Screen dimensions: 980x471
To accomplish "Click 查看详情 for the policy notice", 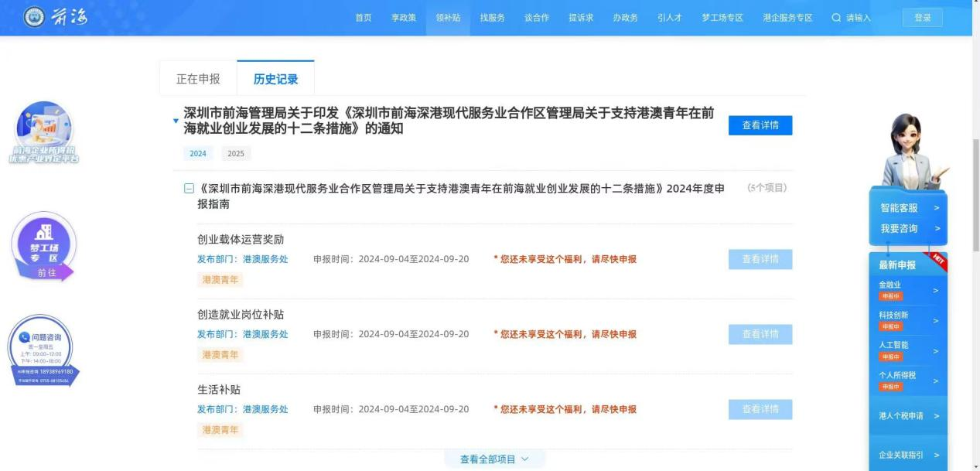I will tap(760, 125).
